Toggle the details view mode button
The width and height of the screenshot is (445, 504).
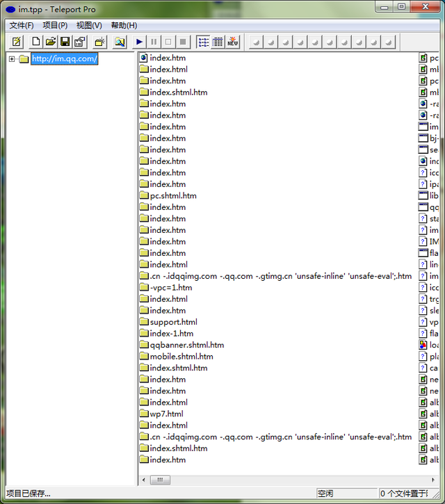[218, 42]
